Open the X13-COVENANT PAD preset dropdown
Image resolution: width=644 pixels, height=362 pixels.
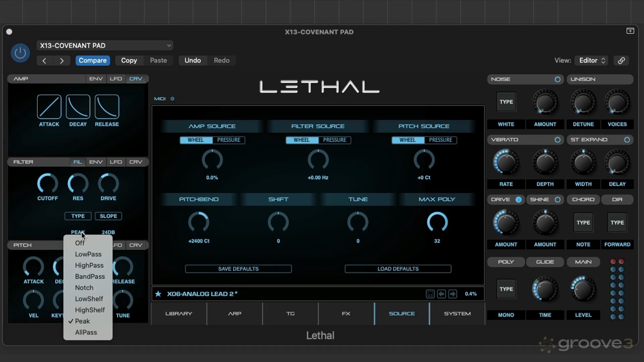(105, 45)
